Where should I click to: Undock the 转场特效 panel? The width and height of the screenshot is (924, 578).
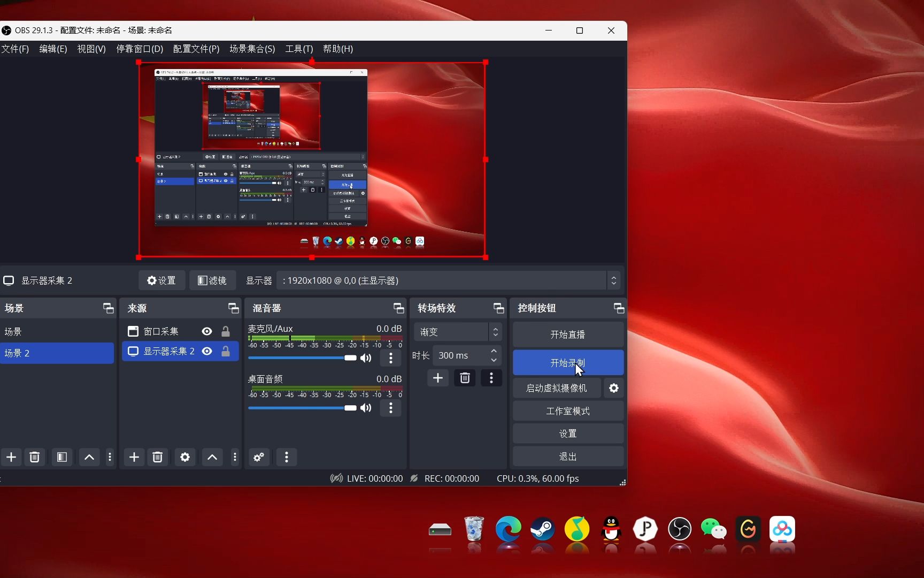(x=499, y=308)
